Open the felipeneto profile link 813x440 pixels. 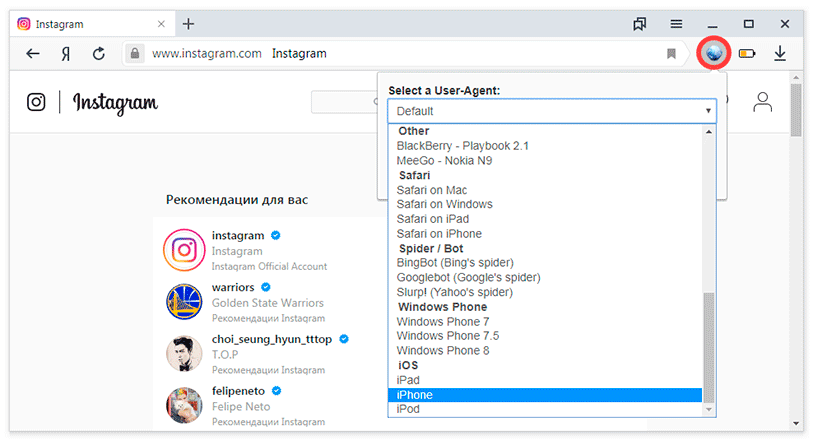[239, 391]
